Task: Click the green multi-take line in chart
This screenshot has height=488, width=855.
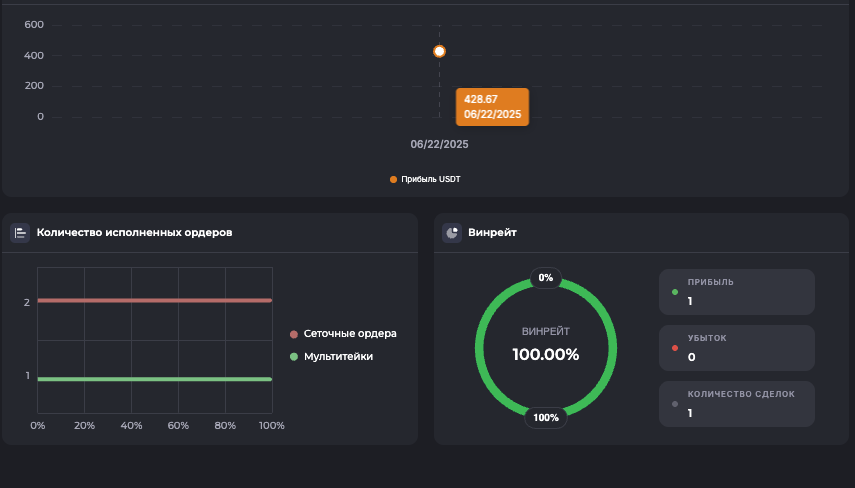Action: coord(155,379)
